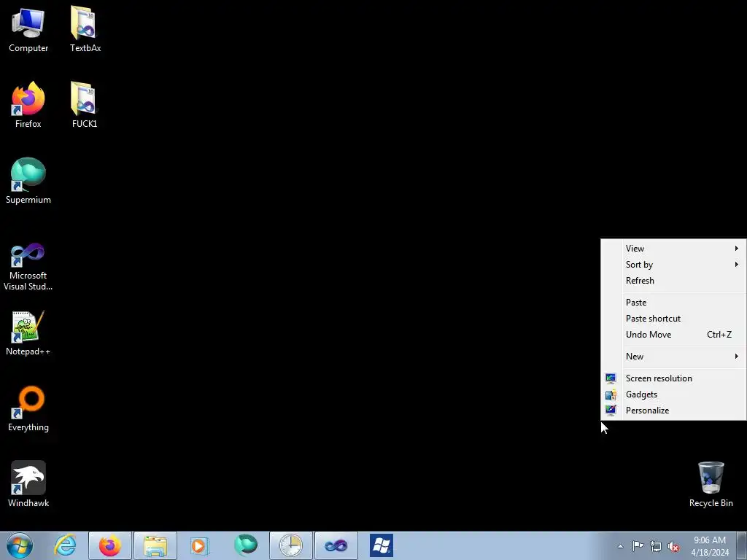This screenshot has height=560, width=747.
Task: Launch Windows Media Player from taskbar
Action: tap(200, 545)
